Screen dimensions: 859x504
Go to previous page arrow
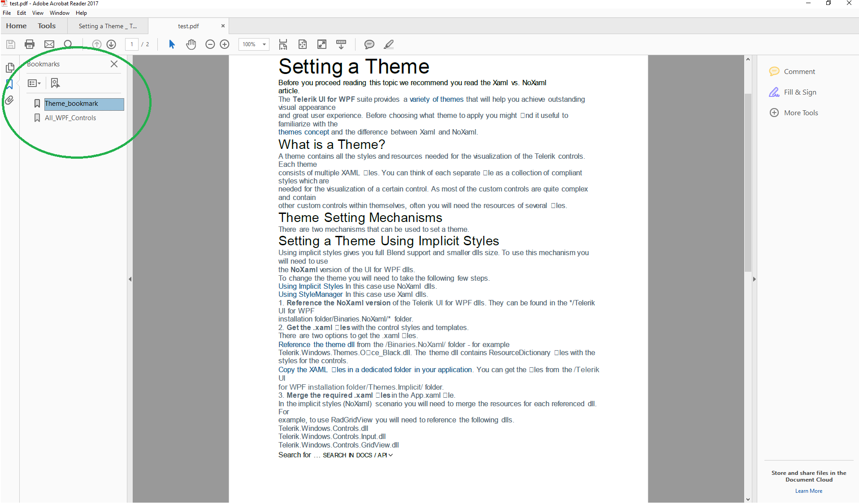pos(96,44)
